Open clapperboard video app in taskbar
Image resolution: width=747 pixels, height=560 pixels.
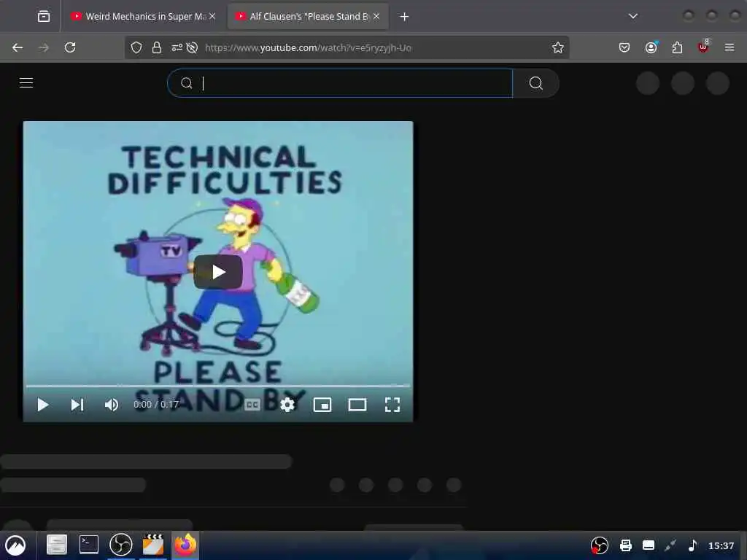(x=153, y=544)
